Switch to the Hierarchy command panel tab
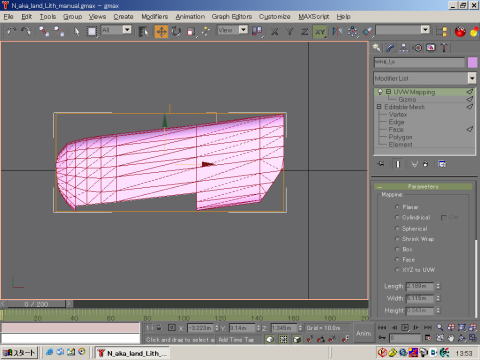 (404, 48)
